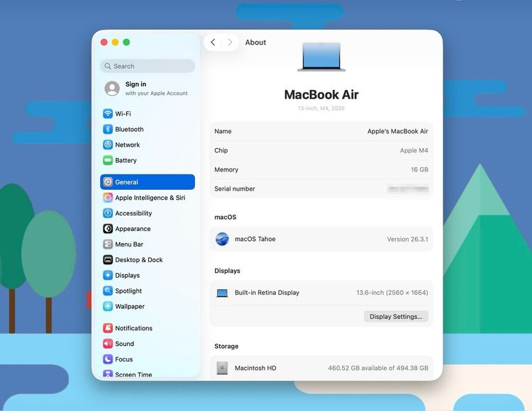Click the Menu Bar icon

pos(108,244)
